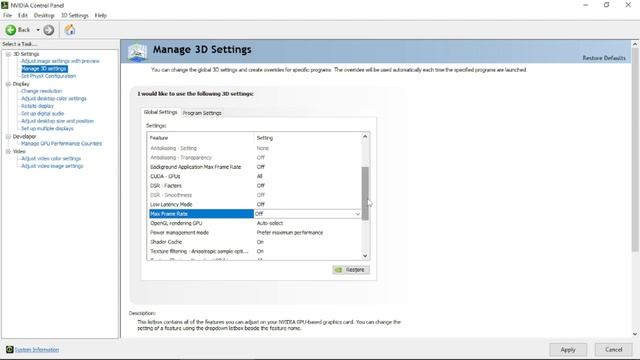Screen dimensions: 640x360
Task: Open Set up multiple displays
Action: (x=47, y=129)
